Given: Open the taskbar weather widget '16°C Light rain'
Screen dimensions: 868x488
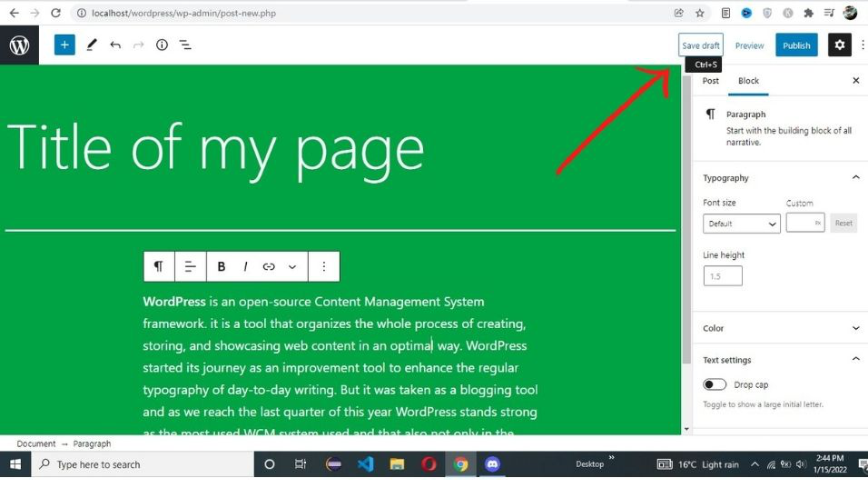Looking at the screenshot, I should (698, 464).
